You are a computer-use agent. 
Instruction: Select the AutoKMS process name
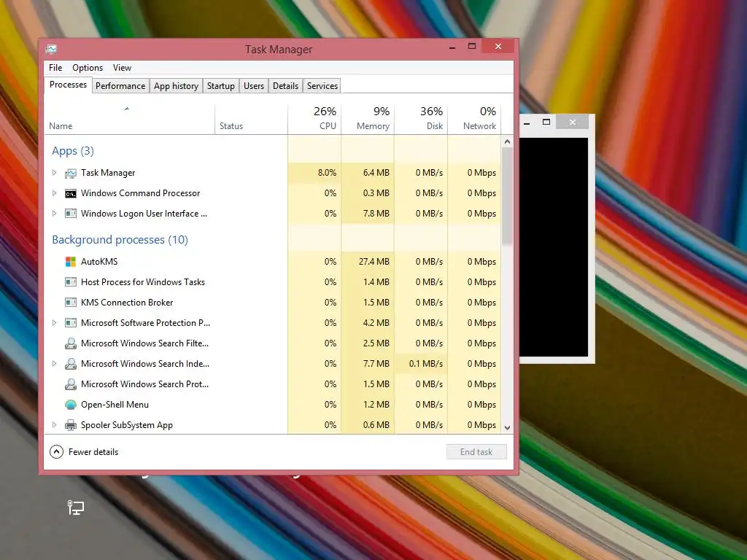[99, 262]
